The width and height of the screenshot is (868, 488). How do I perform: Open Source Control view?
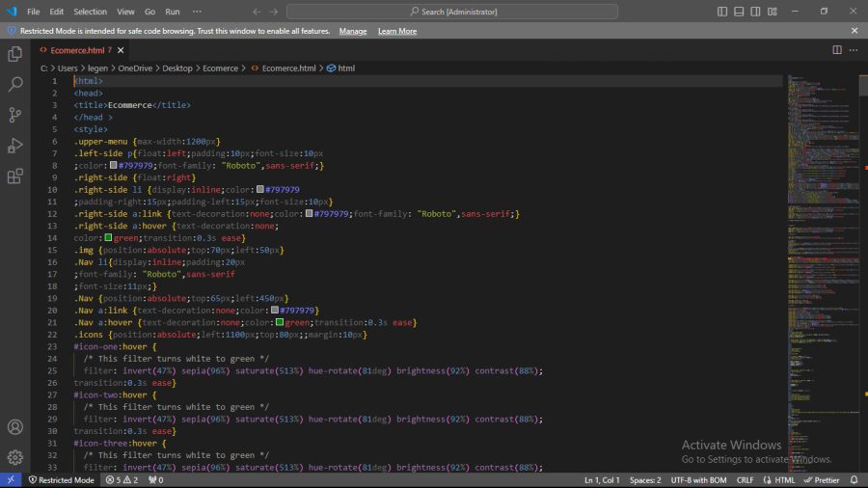(14, 115)
